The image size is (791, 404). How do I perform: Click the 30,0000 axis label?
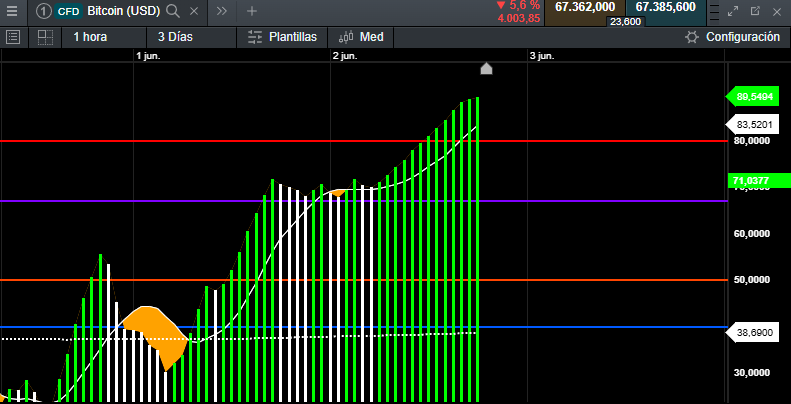pos(751,373)
